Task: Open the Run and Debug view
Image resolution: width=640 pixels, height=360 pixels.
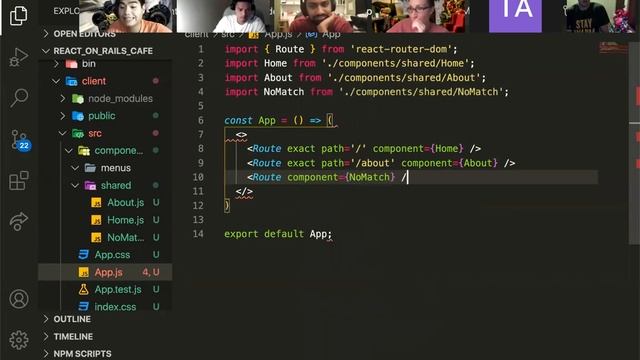Action: pos(18,57)
